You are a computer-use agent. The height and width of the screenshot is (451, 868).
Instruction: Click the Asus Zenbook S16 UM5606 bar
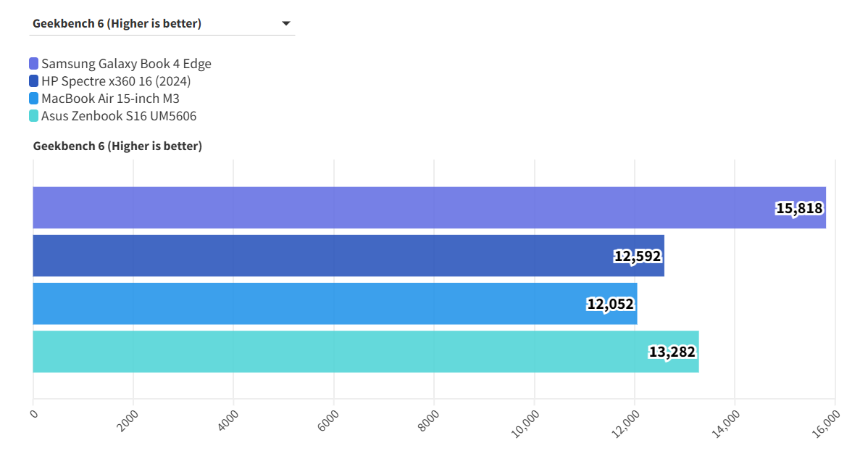click(x=333, y=352)
